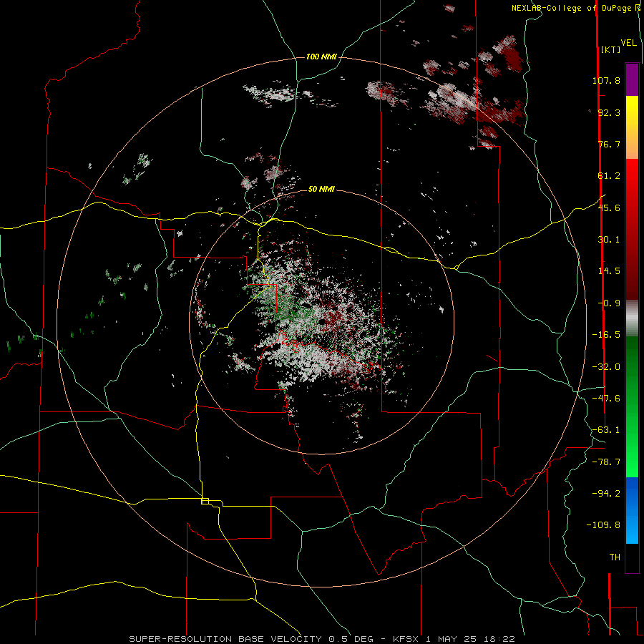The image size is (644, 644).
Task: Click the small yellow square highway junction marker
Action: [205, 501]
